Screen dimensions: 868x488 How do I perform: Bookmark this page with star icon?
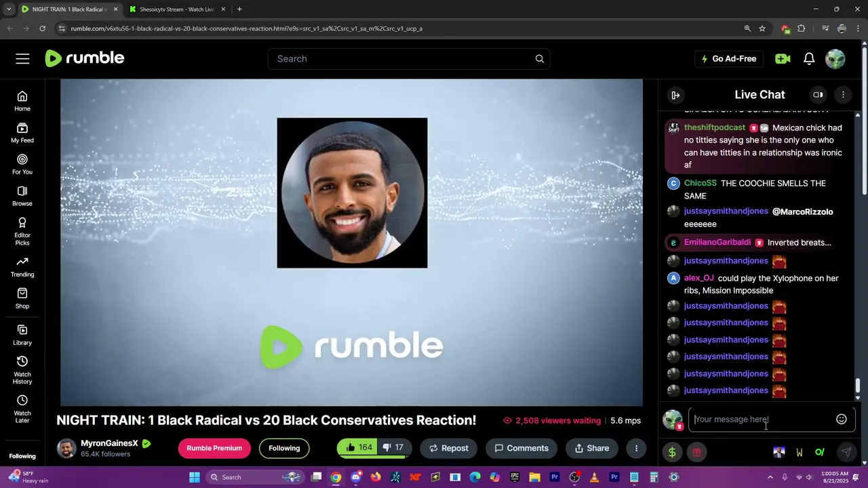pos(762,28)
